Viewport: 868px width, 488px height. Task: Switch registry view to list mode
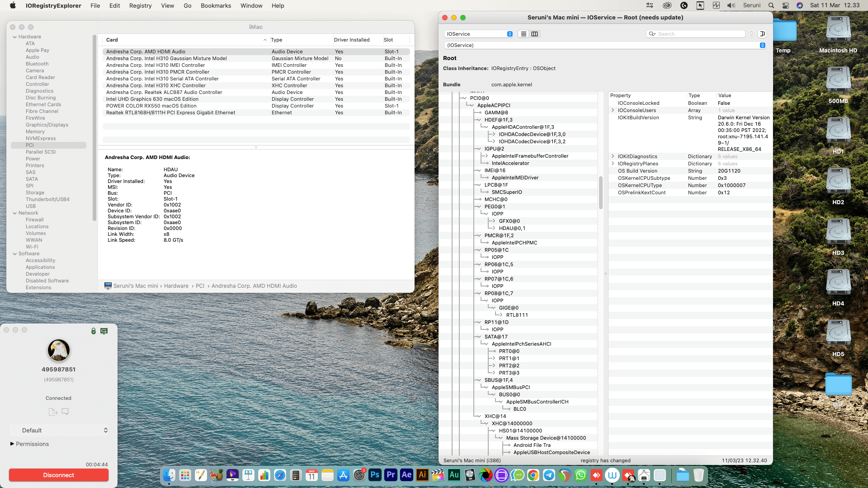coord(524,34)
